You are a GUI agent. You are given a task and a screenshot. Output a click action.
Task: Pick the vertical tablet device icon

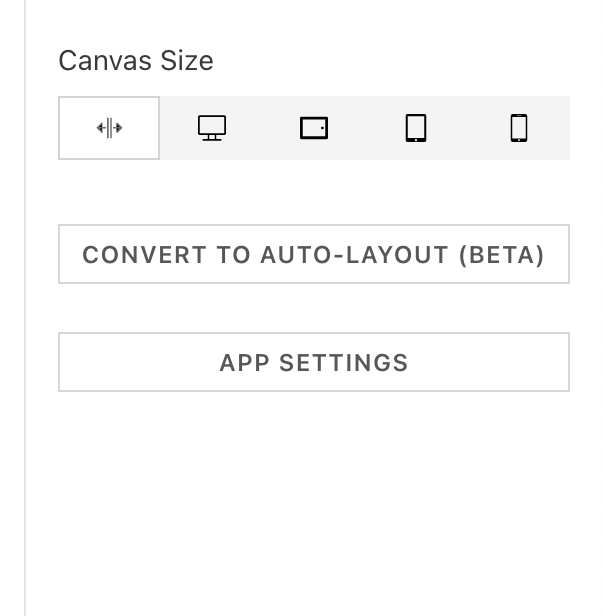(416, 128)
